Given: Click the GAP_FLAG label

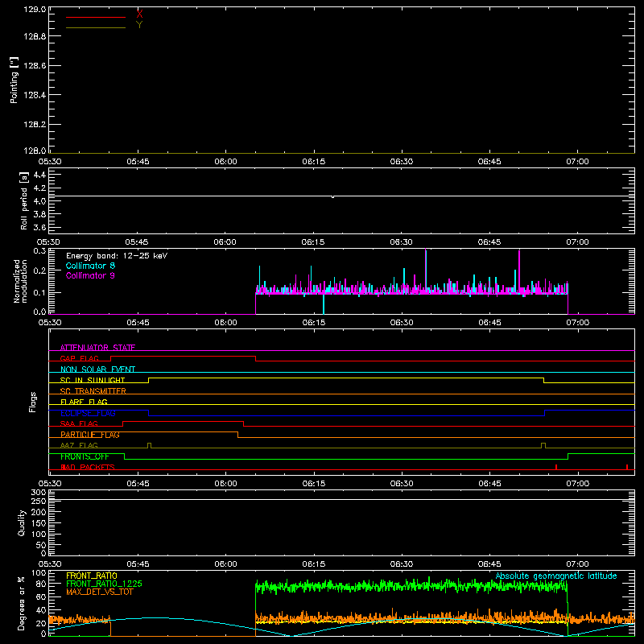Looking at the screenshot, I should click(x=79, y=358).
